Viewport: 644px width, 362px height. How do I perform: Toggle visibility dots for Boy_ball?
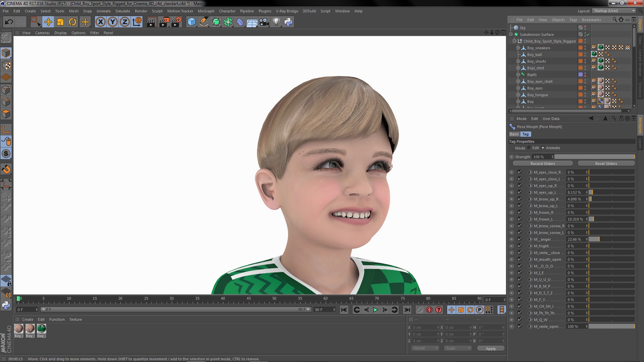click(585, 54)
